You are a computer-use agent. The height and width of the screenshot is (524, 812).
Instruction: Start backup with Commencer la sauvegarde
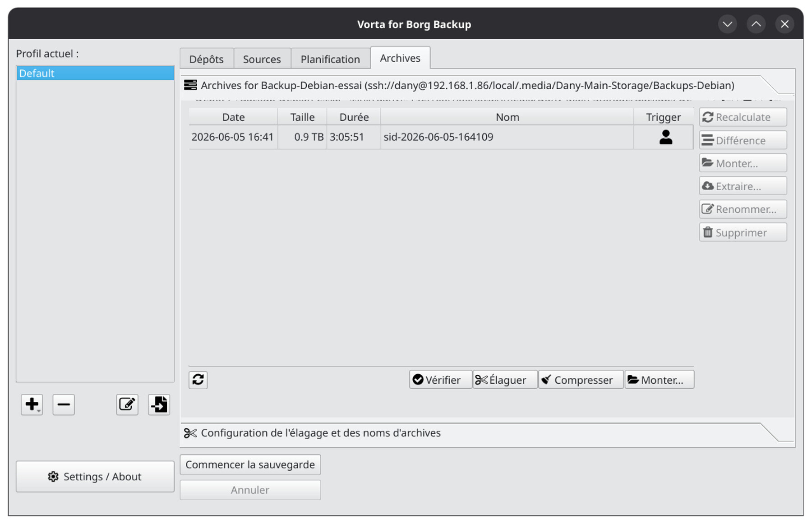click(x=250, y=464)
